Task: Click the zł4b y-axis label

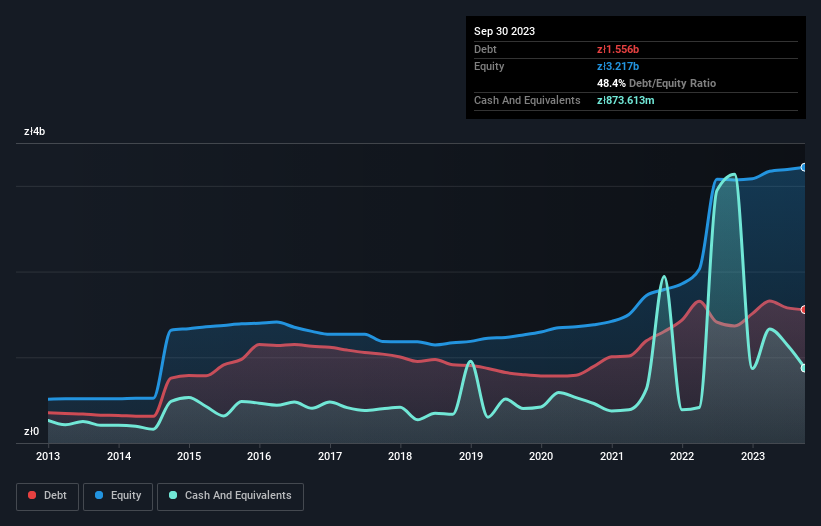Action: [x=35, y=131]
